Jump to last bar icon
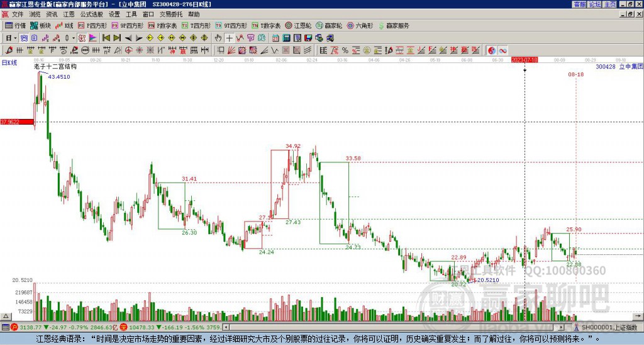This screenshot has width=644, height=345. (116, 38)
